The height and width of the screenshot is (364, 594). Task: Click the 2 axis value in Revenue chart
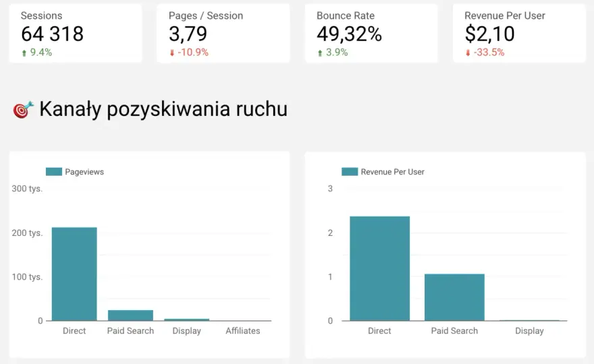click(330, 233)
